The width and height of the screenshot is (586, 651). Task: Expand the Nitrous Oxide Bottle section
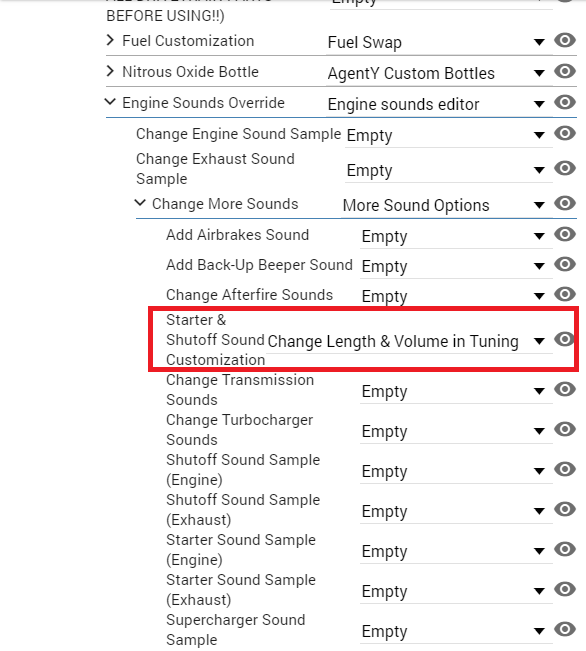click(110, 71)
